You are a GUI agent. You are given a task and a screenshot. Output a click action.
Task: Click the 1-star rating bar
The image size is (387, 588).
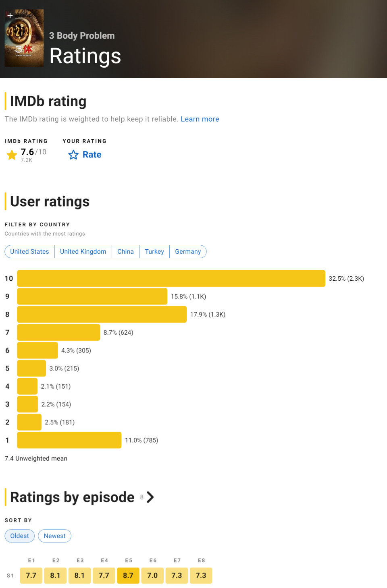click(69, 440)
